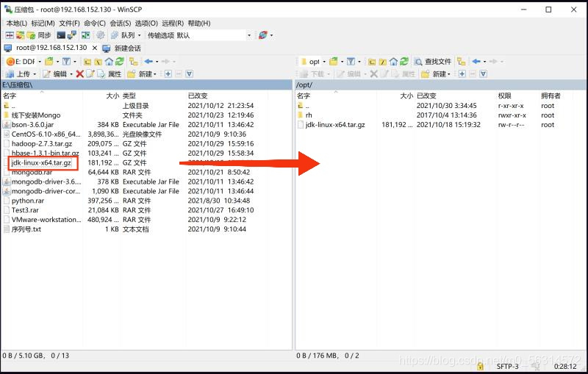Click the local 新建 new button

(140, 73)
